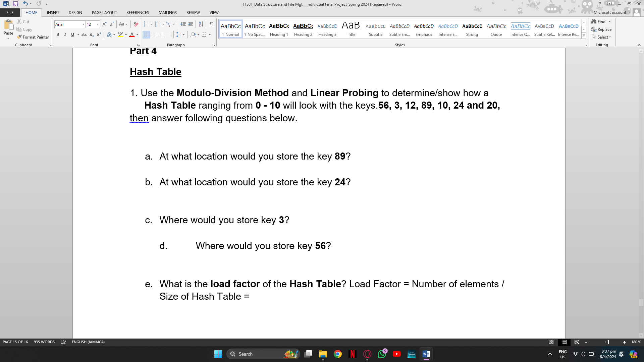Toggle show formatting marks (pilcrow)

tap(211, 24)
